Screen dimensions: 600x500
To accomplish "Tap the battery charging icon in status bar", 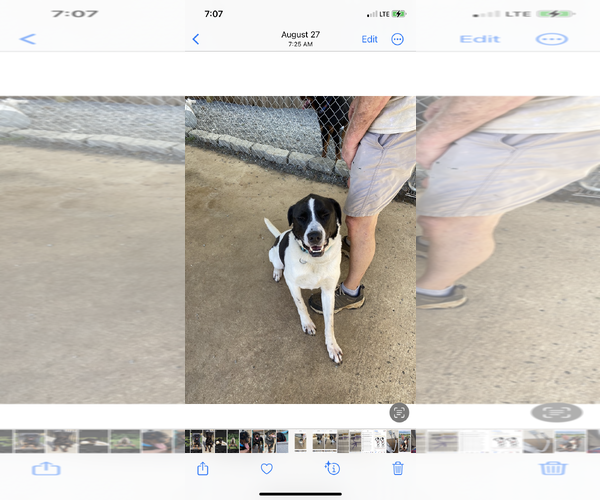I will coord(400,14).
